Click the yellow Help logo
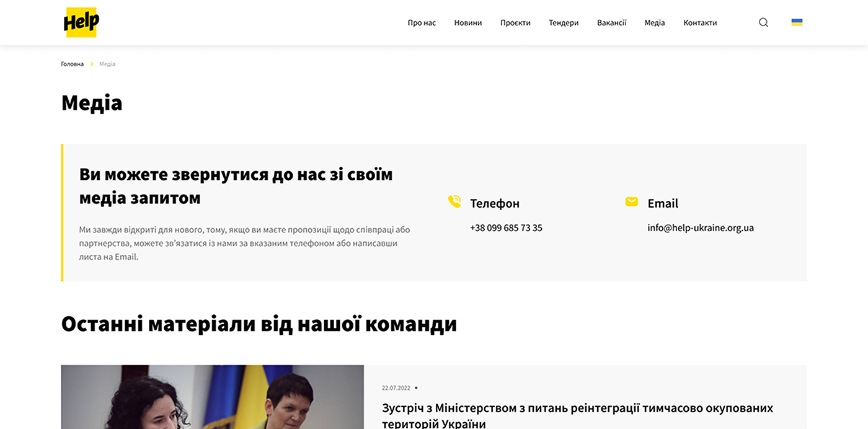 tap(81, 22)
